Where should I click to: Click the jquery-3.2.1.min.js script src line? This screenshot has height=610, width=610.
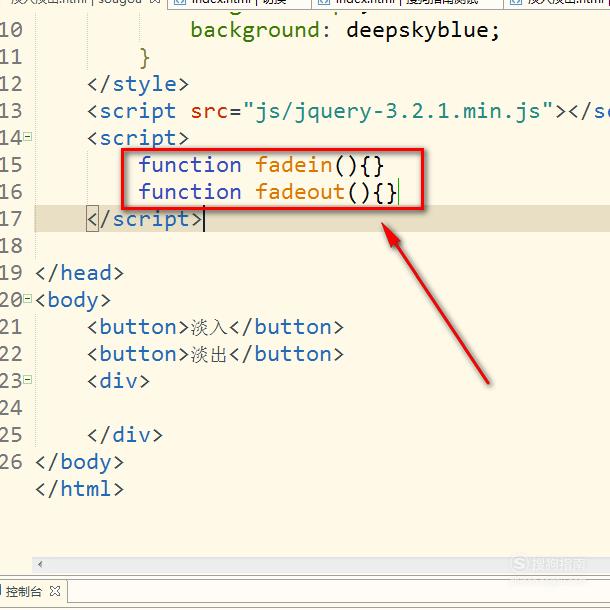348,111
